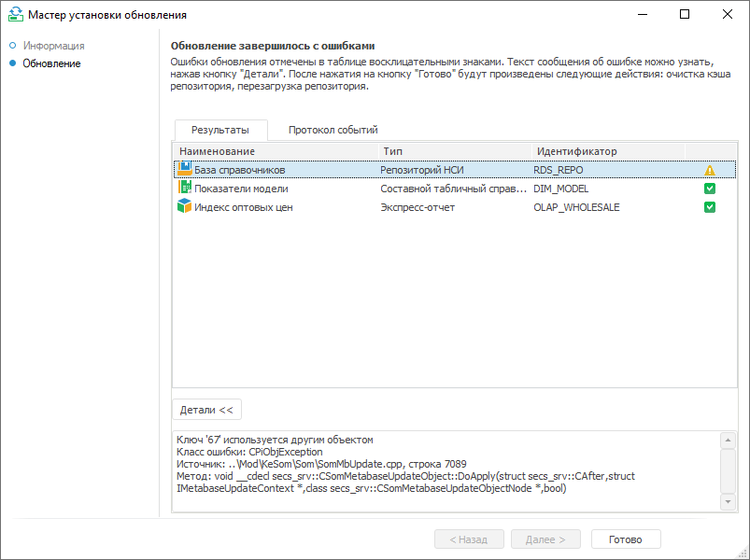The height and width of the screenshot is (560, 750).
Task: Sort by Тип column header
Action: click(454, 151)
